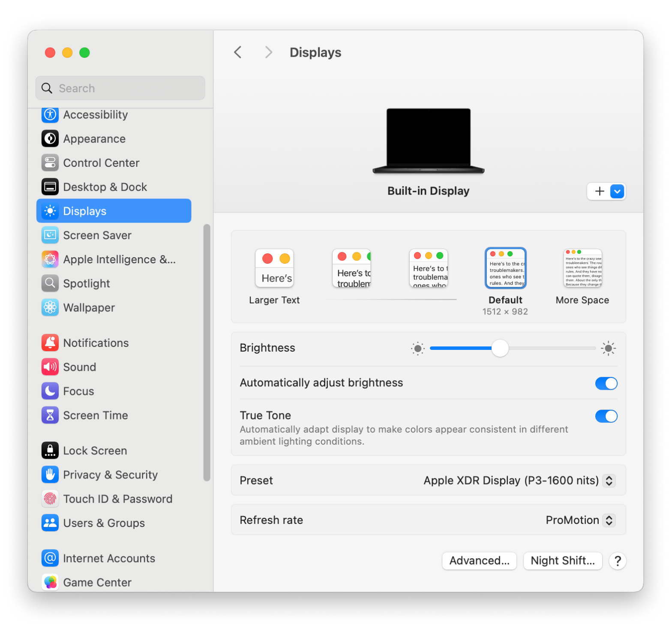Open the Night Shift... button

click(563, 561)
